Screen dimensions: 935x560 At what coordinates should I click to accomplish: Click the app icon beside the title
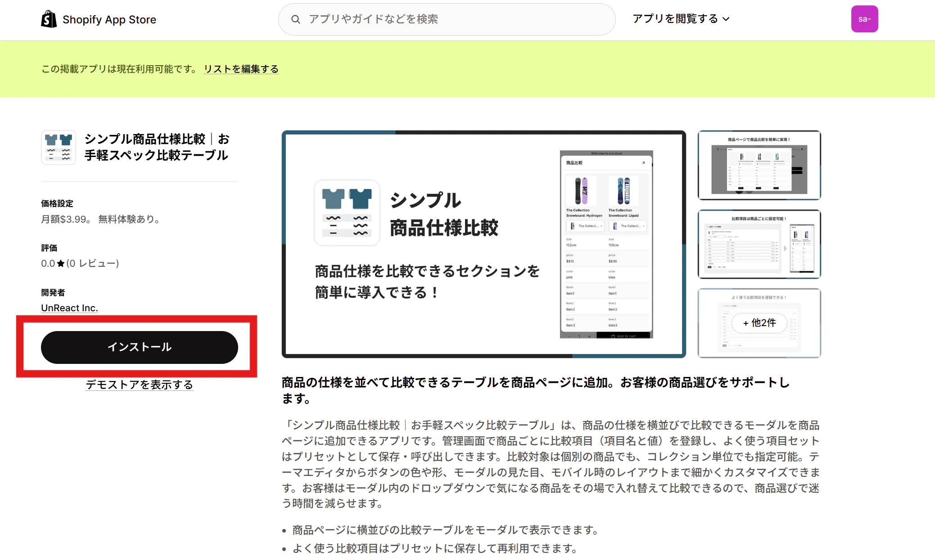tap(59, 148)
